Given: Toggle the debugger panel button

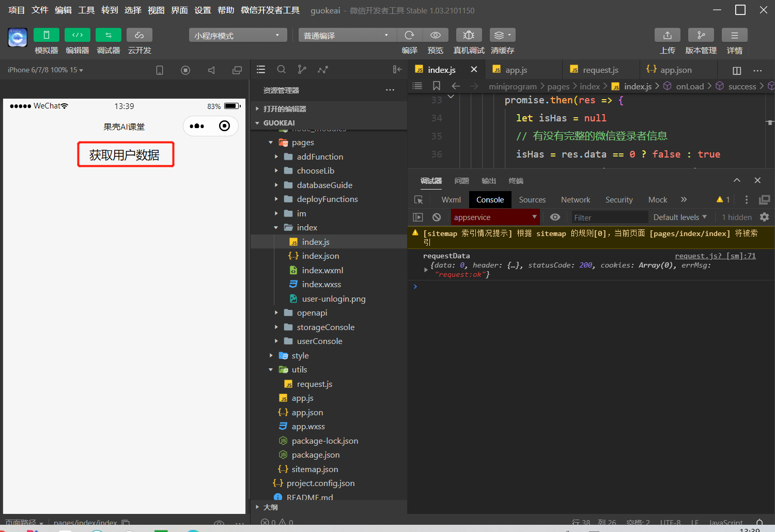Looking at the screenshot, I should coord(109,35).
